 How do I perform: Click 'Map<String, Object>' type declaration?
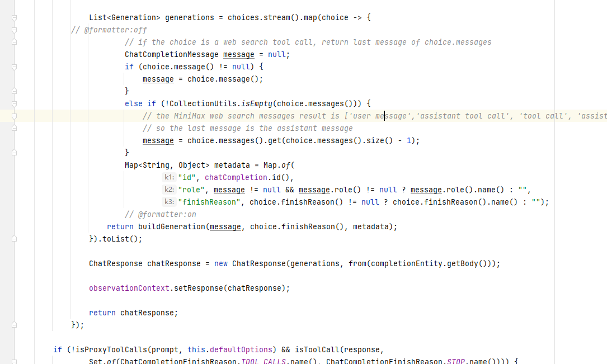point(167,165)
